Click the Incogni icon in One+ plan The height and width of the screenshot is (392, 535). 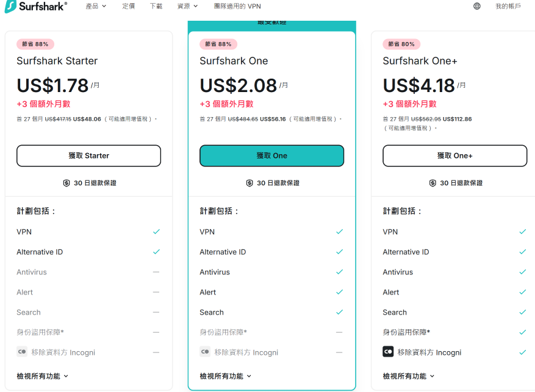[x=388, y=351]
